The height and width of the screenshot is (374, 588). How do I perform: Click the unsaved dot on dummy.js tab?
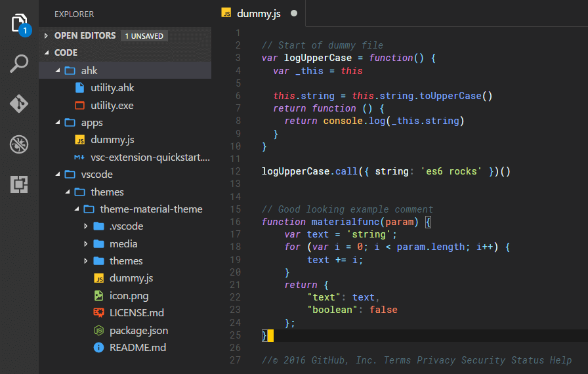click(x=293, y=13)
